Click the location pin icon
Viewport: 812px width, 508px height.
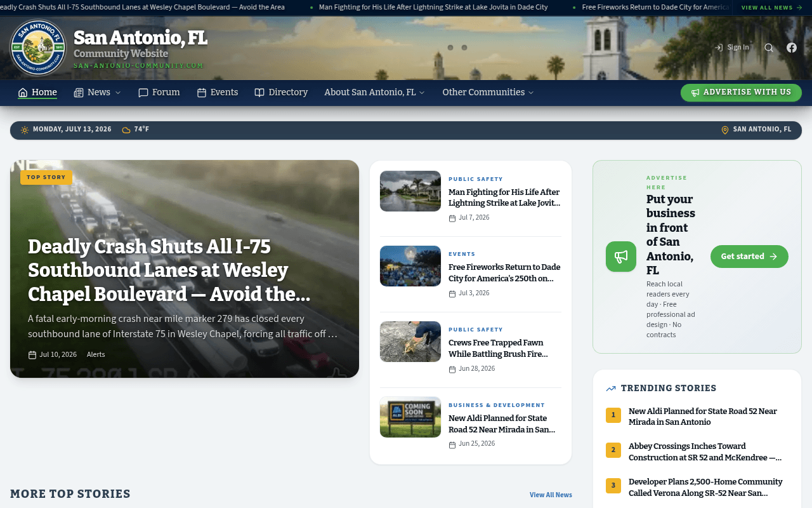pos(725,130)
